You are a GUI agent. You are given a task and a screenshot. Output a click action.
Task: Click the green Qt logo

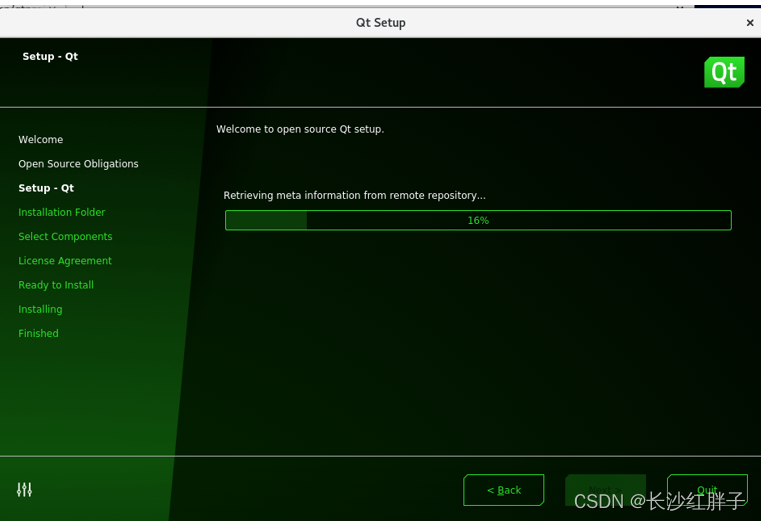point(724,72)
